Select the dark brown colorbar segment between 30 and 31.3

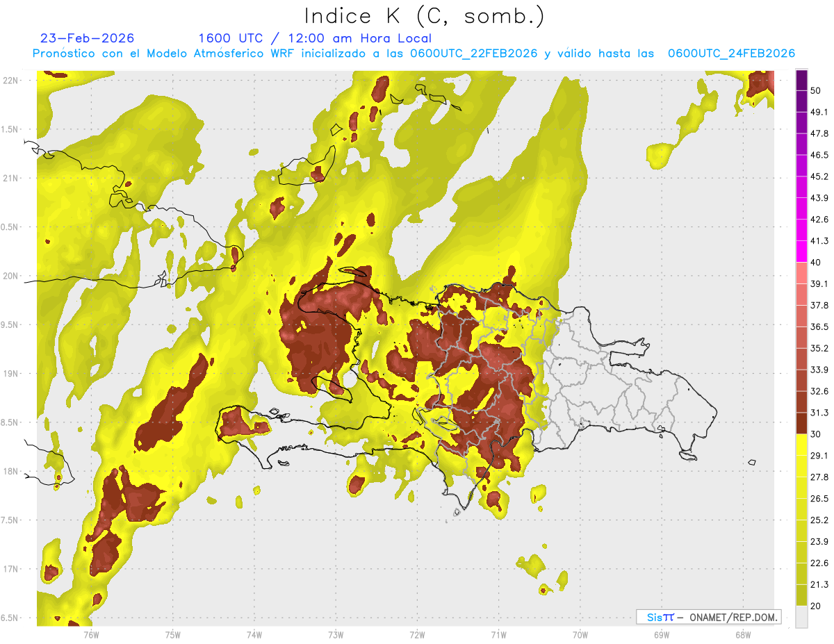(802, 423)
